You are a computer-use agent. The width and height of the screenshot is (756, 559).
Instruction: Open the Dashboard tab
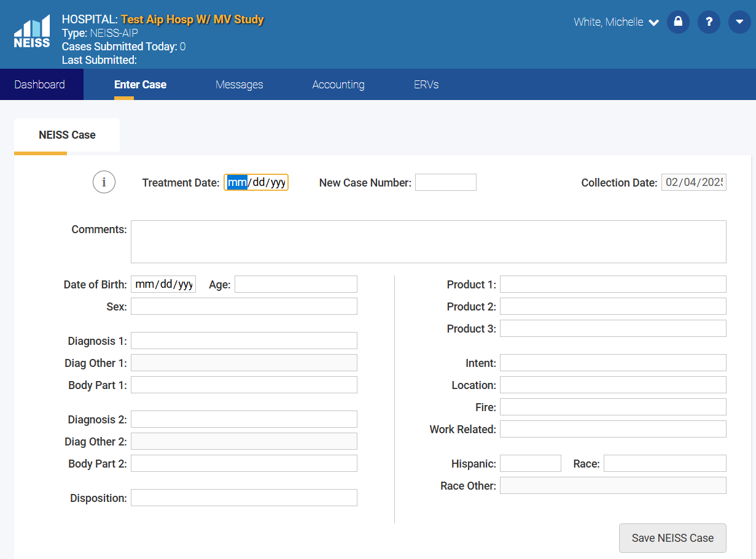pos(40,85)
